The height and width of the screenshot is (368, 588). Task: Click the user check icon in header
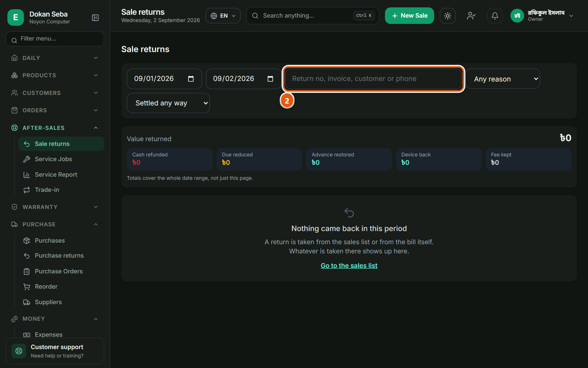(x=471, y=16)
